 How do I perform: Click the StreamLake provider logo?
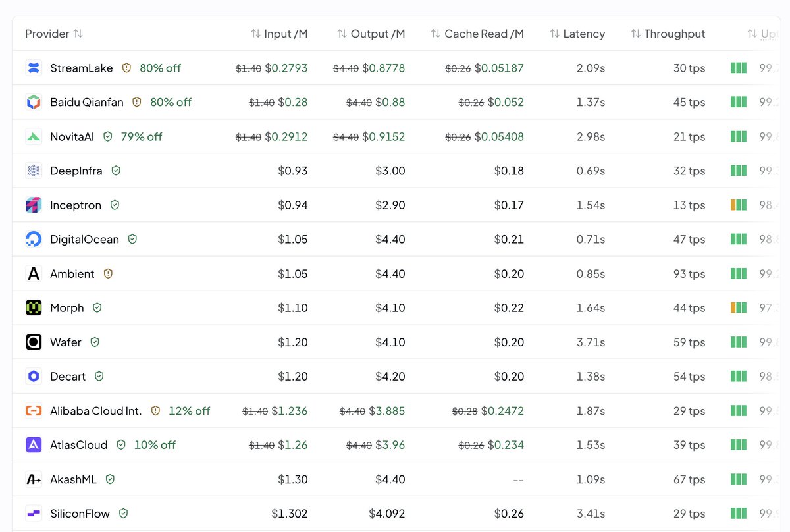pos(34,68)
